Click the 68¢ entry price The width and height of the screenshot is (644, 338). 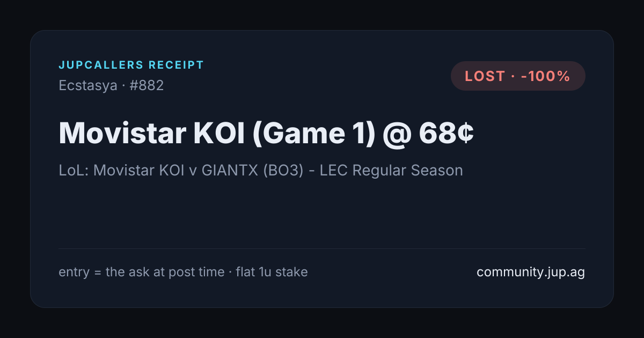[x=447, y=133]
